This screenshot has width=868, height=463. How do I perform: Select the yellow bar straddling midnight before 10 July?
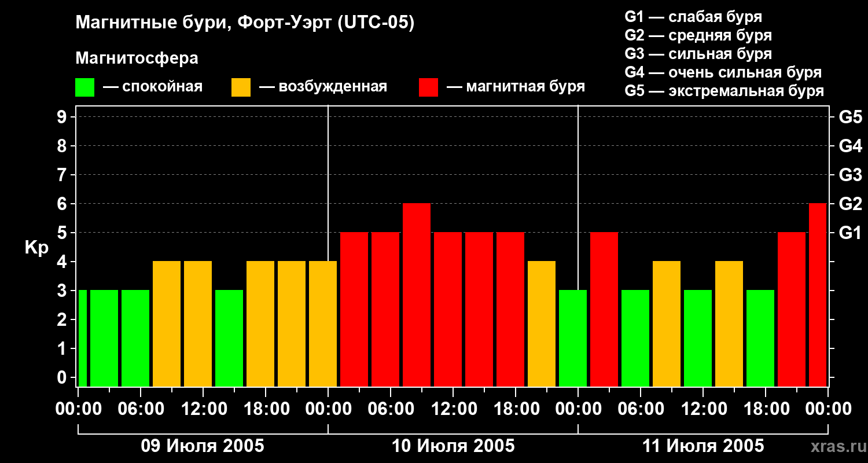click(x=323, y=324)
